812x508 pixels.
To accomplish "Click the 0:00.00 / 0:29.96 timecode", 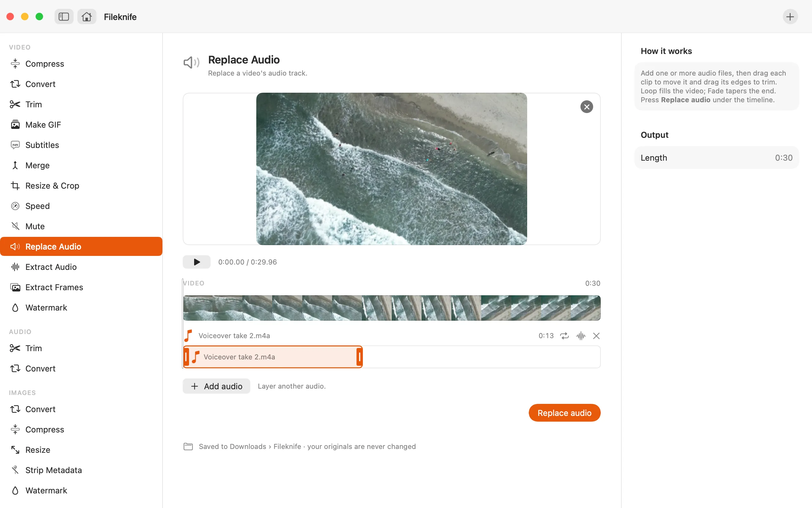I will (x=248, y=262).
